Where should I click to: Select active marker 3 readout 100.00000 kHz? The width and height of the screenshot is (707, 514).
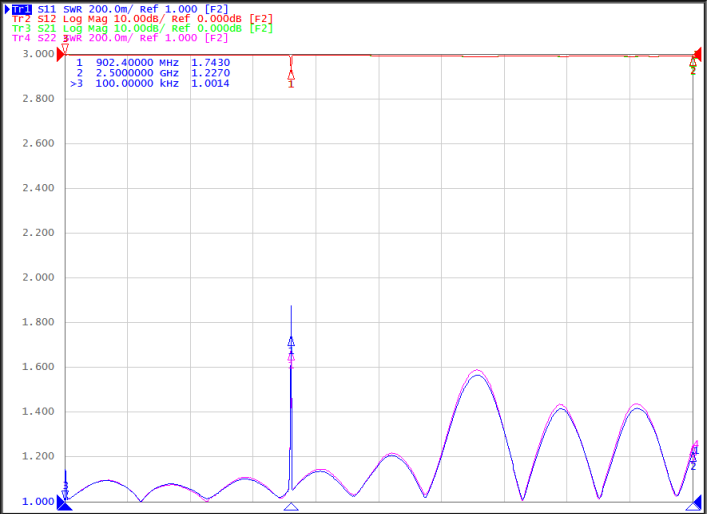click(x=150, y=83)
